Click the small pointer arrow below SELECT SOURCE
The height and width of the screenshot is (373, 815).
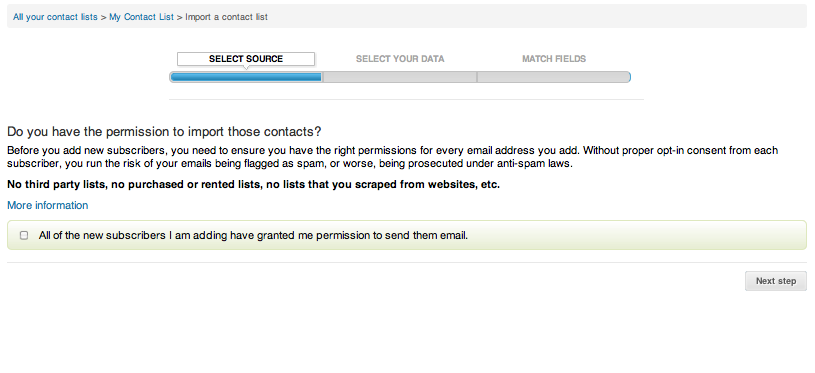[246, 68]
